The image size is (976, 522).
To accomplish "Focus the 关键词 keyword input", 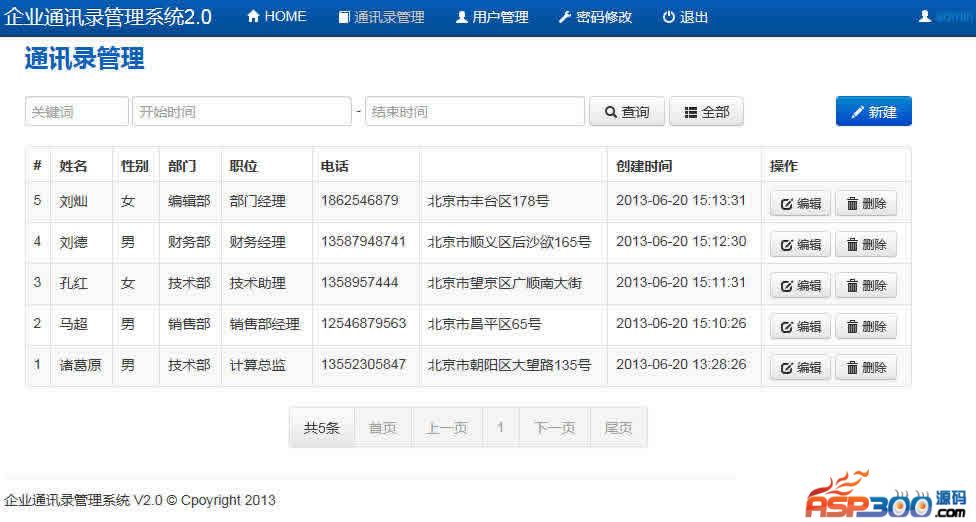I will (x=77, y=111).
